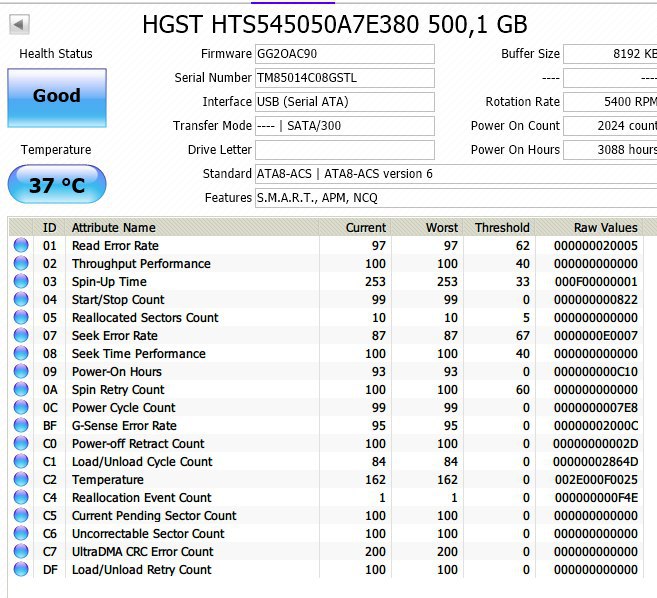Click the Good health status button
The height and width of the screenshot is (598, 657).
coord(57,98)
